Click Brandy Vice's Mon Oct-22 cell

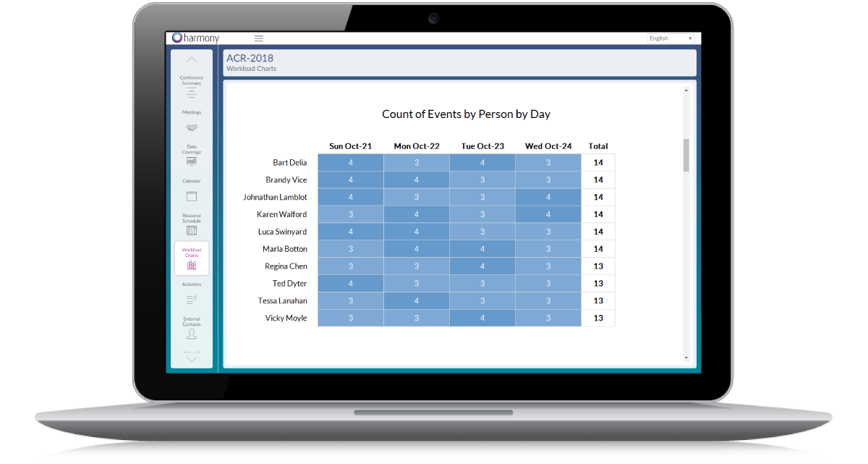(417, 180)
